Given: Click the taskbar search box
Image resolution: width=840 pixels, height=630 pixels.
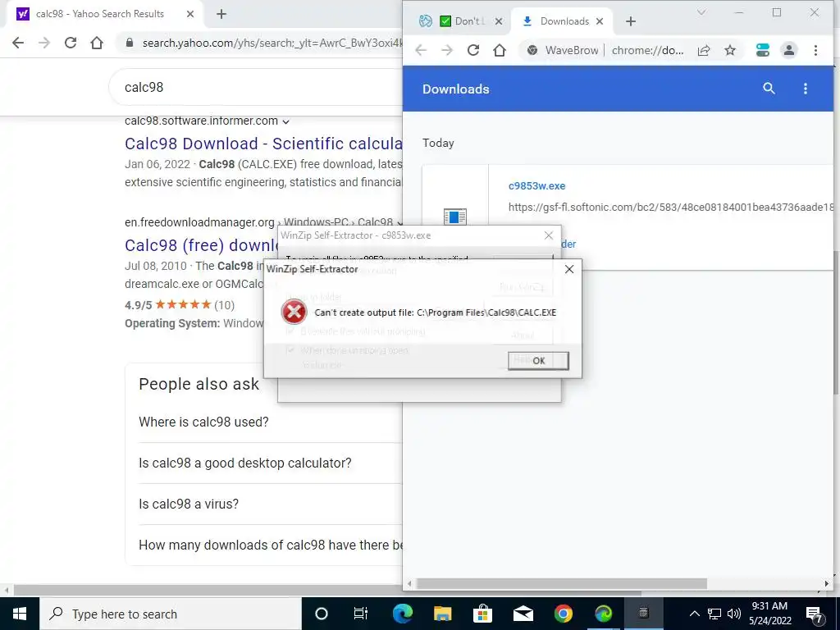Looking at the screenshot, I should [x=171, y=614].
